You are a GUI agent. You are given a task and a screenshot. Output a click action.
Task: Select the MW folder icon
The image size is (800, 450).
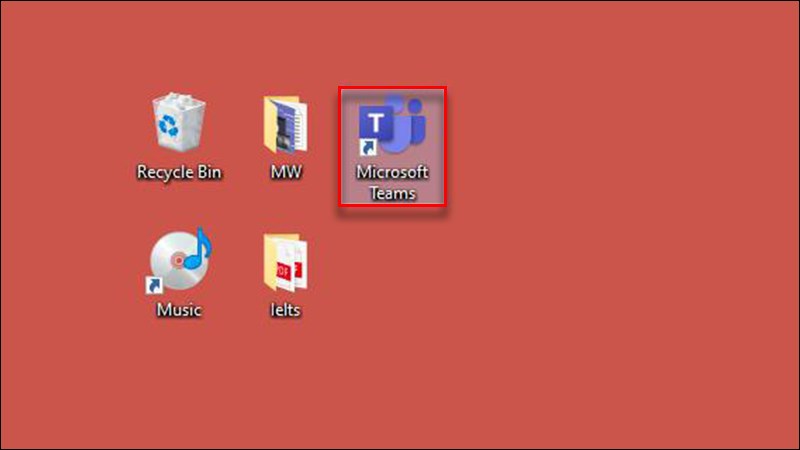(285, 124)
